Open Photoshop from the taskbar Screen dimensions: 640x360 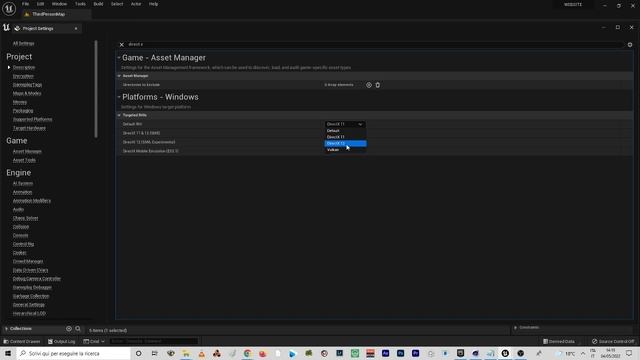400,353
